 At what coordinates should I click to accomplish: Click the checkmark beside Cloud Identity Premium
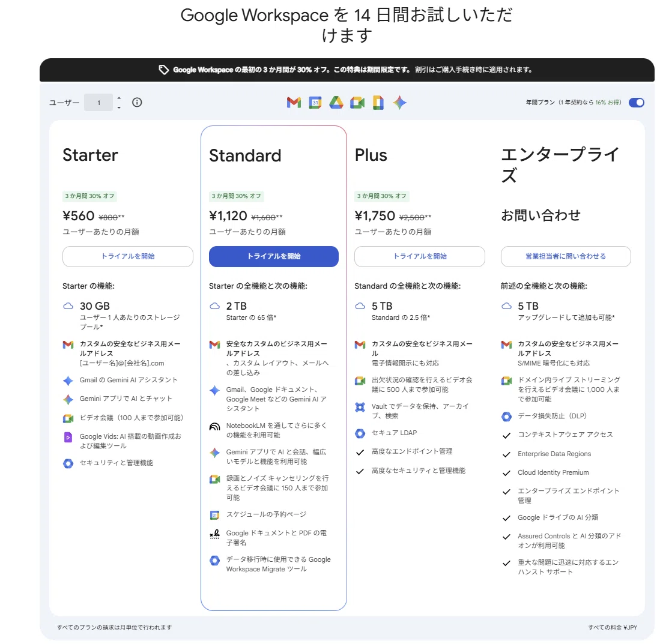pyautogui.click(x=506, y=473)
